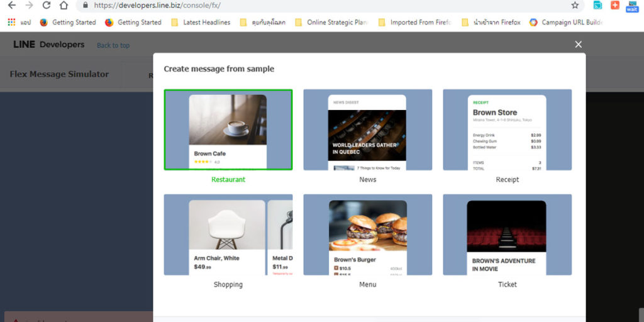Click the Ticket label text
This screenshot has width=644, height=322.
click(x=508, y=284)
